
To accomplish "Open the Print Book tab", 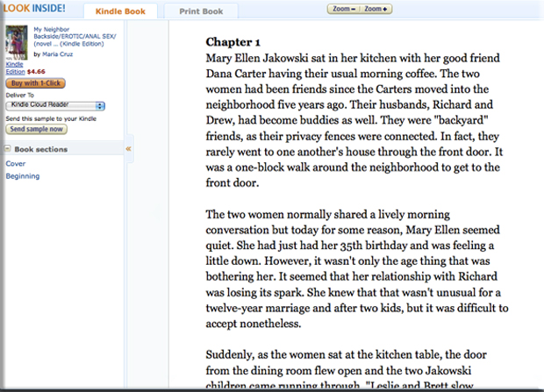I will pos(200,11).
